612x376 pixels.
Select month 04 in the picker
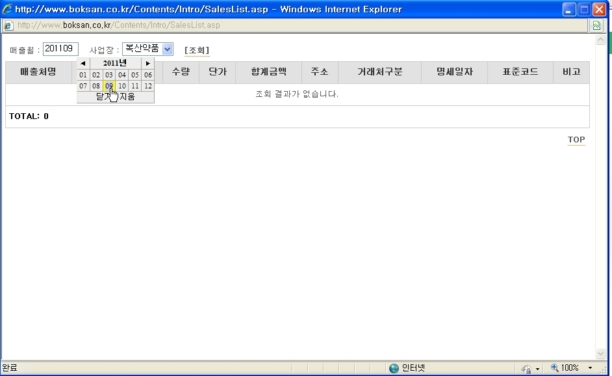coord(122,75)
